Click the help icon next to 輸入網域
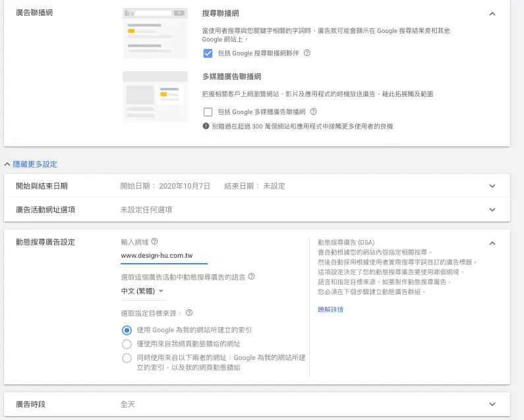Viewport: 524px width, 420px height. coord(154,241)
